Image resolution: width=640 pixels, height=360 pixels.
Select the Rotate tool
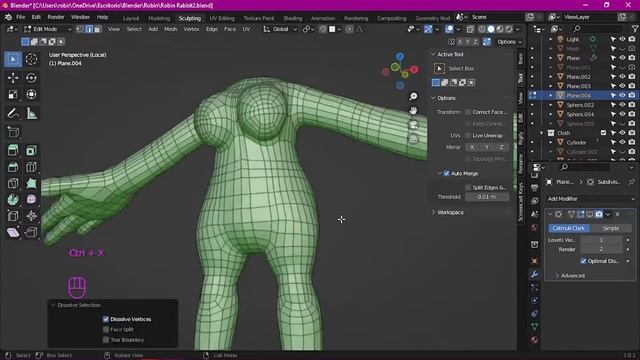tap(31, 78)
